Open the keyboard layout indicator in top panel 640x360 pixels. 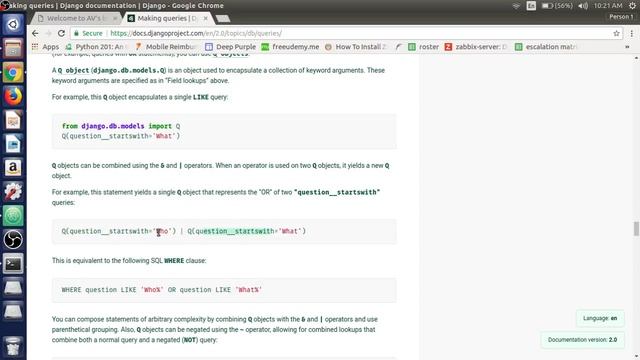(531, 6)
